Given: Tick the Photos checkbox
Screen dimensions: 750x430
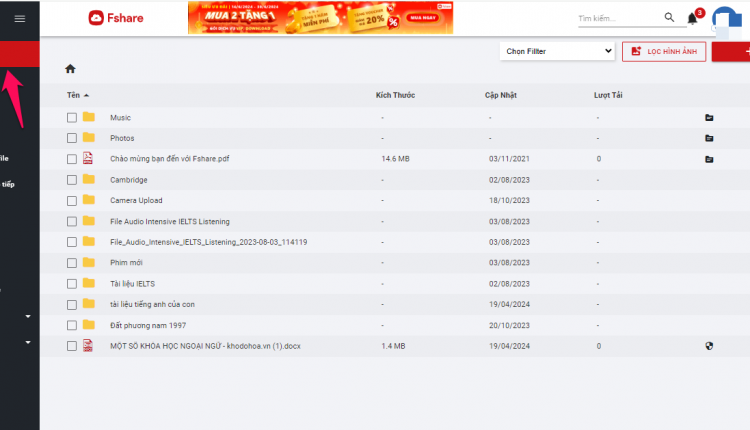Looking at the screenshot, I should 72,138.
